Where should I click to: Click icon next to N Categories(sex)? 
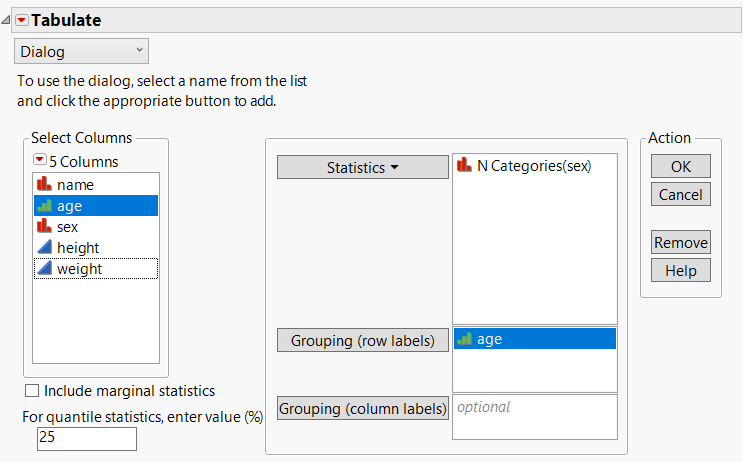[465, 166]
